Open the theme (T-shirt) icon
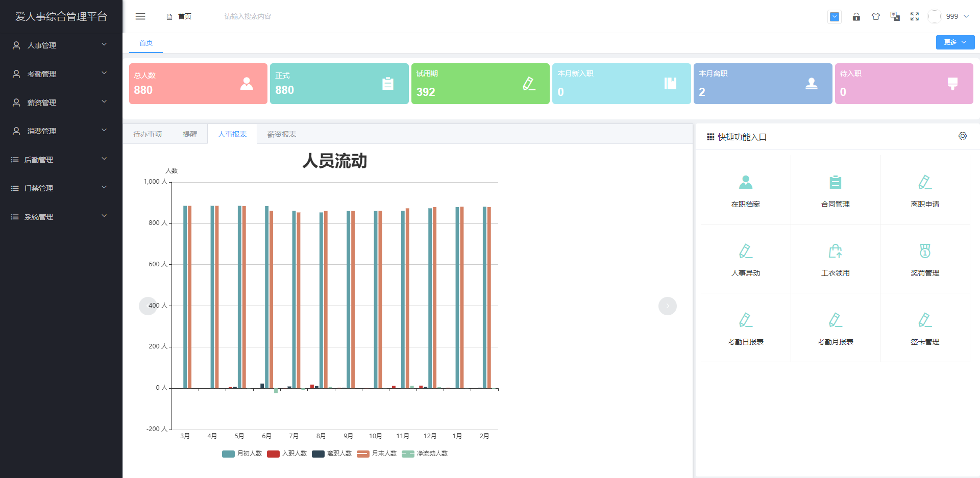Viewport: 980px width, 478px height. (876, 17)
